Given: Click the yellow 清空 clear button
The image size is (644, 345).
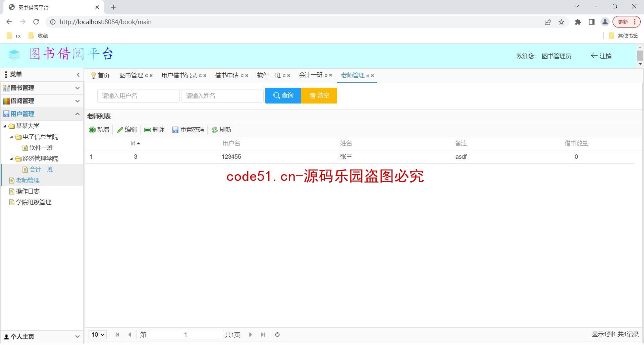Looking at the screenshot, I should (319, 96).
